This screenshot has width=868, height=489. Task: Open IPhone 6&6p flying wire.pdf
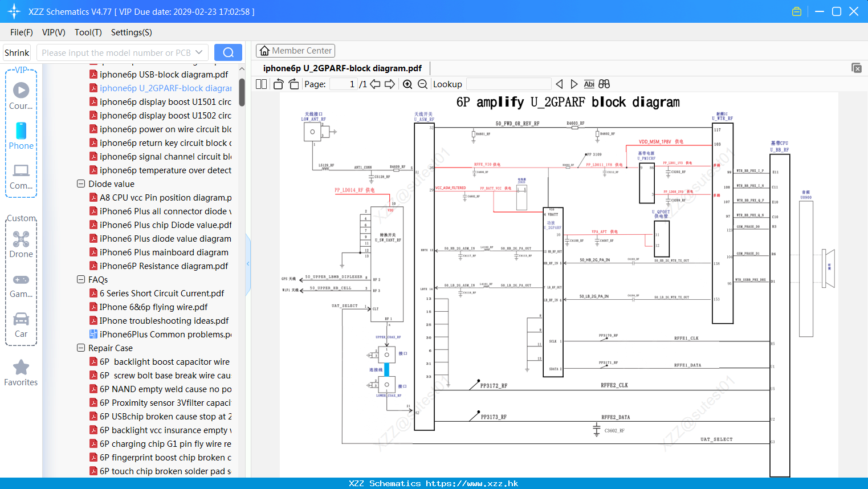(153, 307)
